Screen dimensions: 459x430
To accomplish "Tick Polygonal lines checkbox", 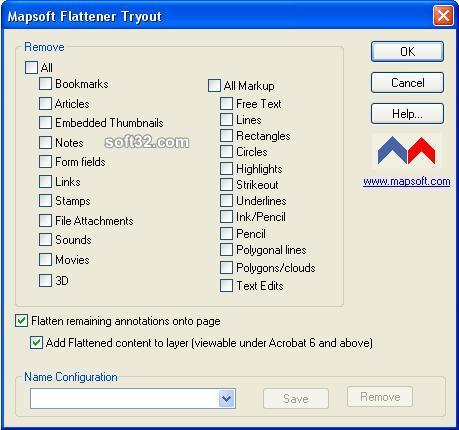I will 226,249.
